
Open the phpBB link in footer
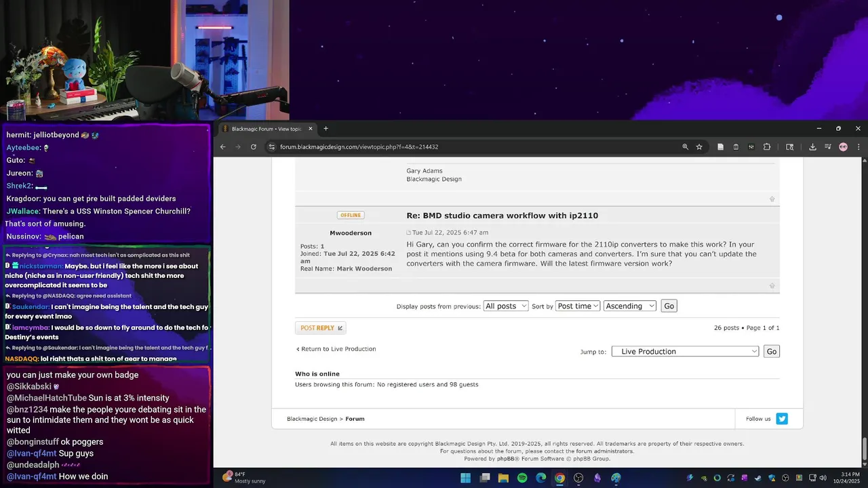coord(506,459)
